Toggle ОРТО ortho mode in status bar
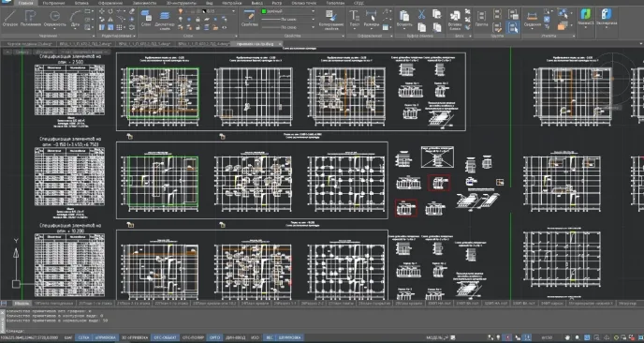The height and width of the screenshot is (343, 644). 214,337
